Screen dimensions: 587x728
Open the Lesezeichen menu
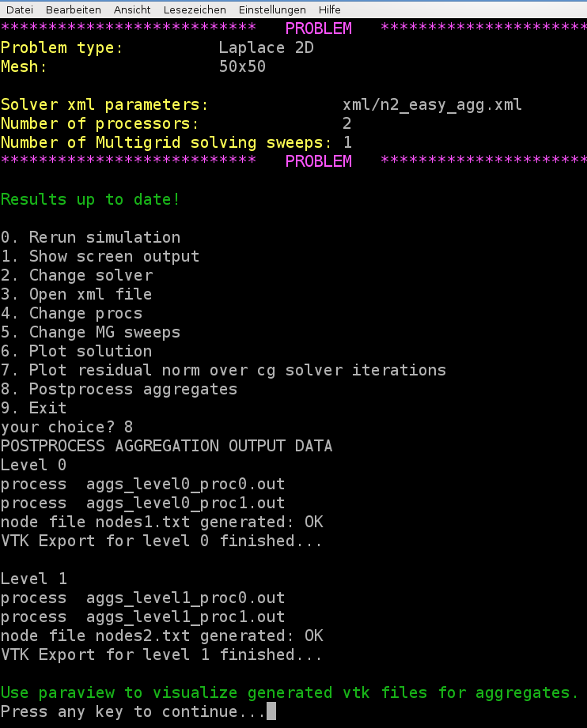tap(195, 9)
